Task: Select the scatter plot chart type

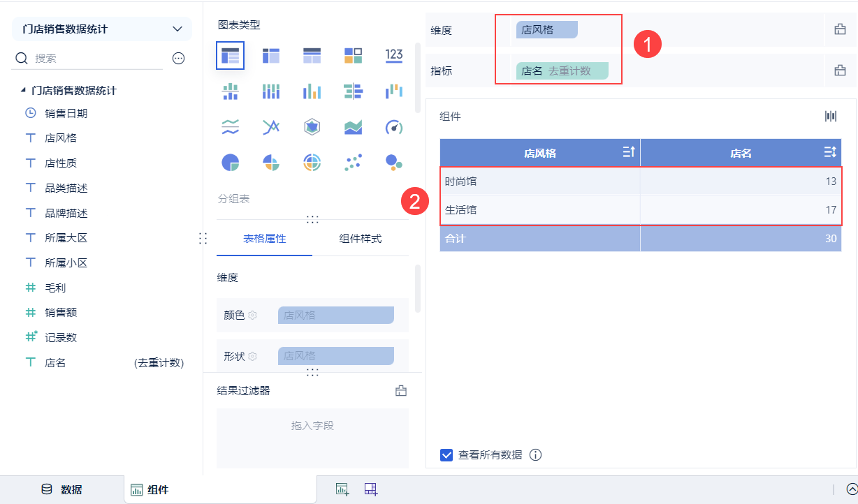Action: tap(353, 162)
